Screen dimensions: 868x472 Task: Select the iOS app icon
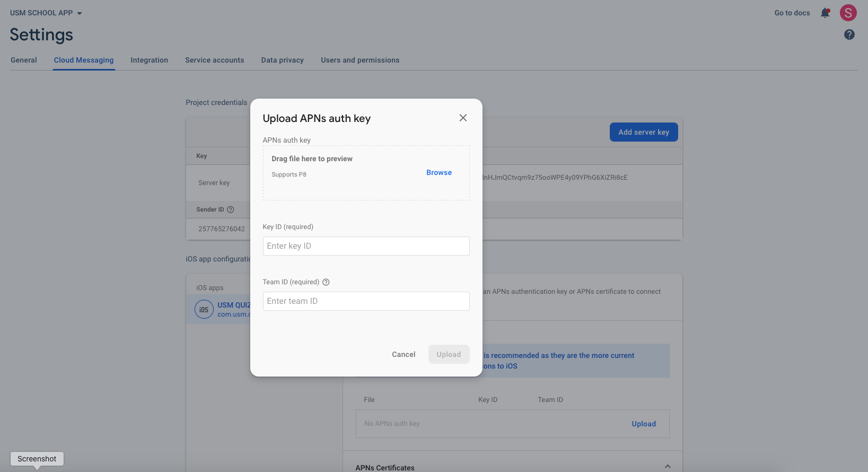pyautogui.click(x=204, y=309)
